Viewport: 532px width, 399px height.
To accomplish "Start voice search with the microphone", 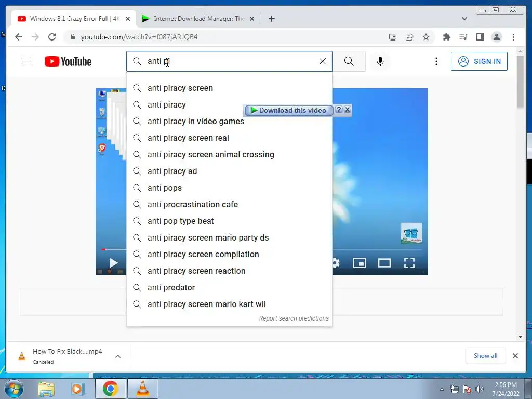I will click(x=380, y=61).
